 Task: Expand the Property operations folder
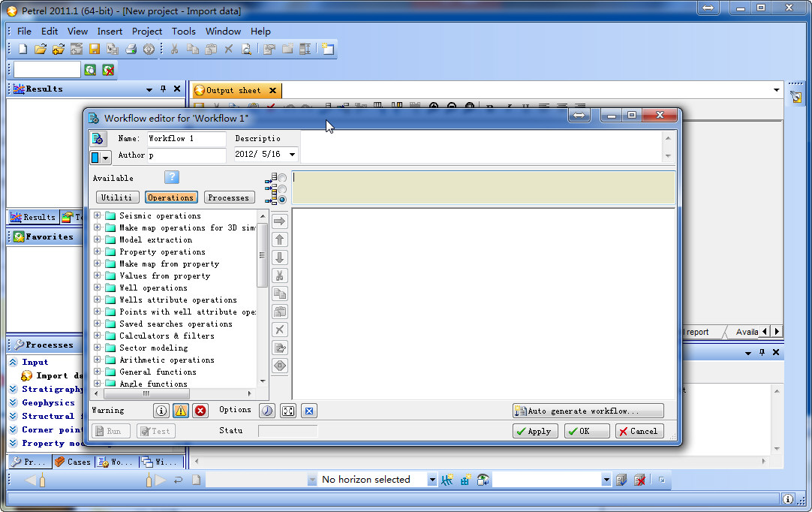(x=97, y=251)
